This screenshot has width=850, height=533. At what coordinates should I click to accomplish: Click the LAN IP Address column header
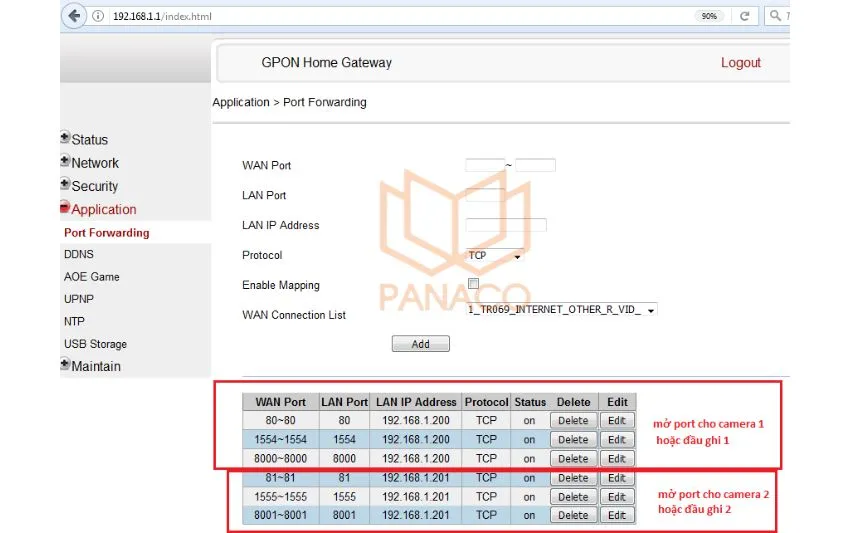coord(416,402)
